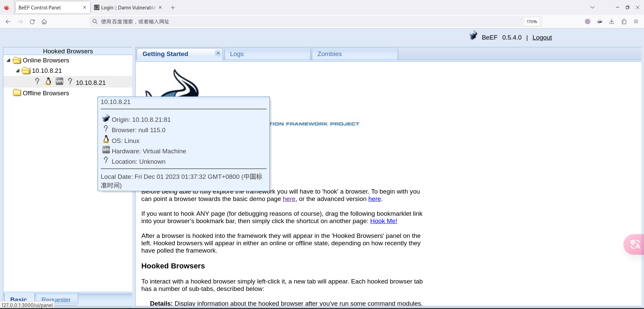
Task: Open the list-all-tabs dropdown chevron
Action: point(592,7)
